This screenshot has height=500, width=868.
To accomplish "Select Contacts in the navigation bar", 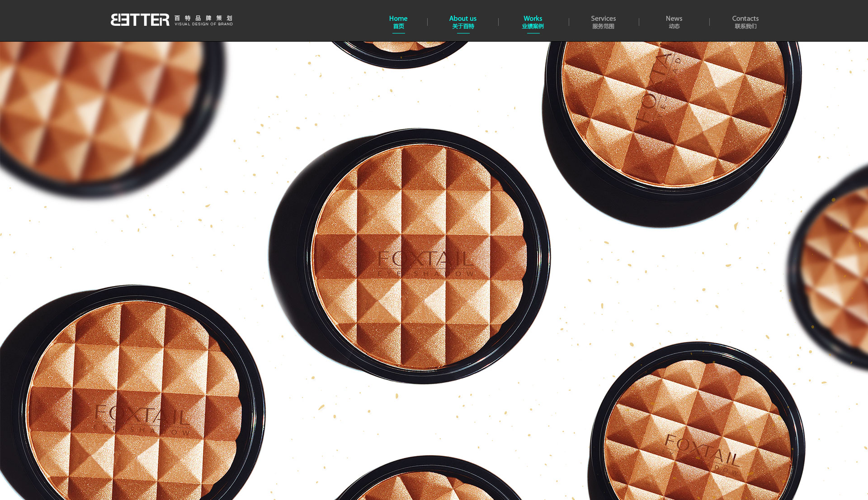I will (x=745, y=19).
